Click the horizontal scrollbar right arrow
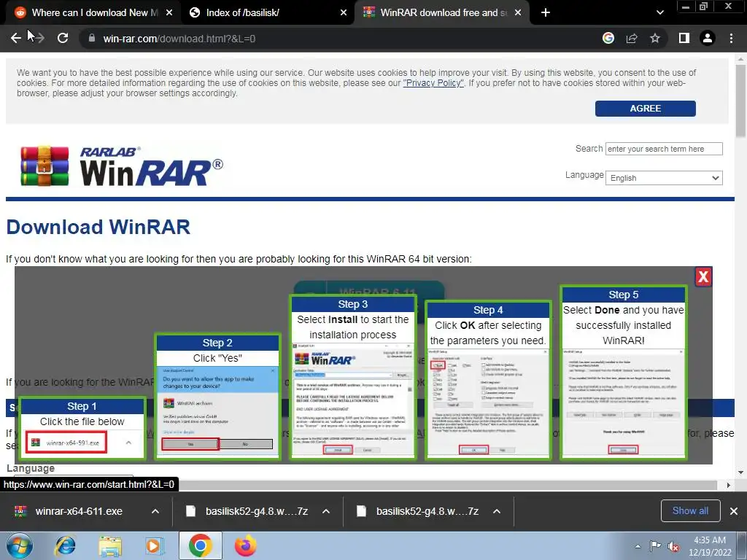The height and width of the screenshot is (560, 747). click(x=729, y=485)
